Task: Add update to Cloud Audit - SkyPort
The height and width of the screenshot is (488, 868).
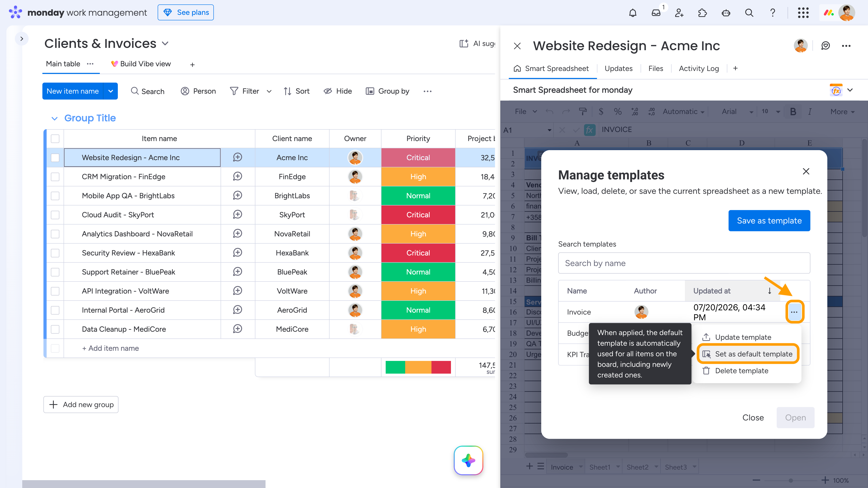Action: tap(238, 215)
